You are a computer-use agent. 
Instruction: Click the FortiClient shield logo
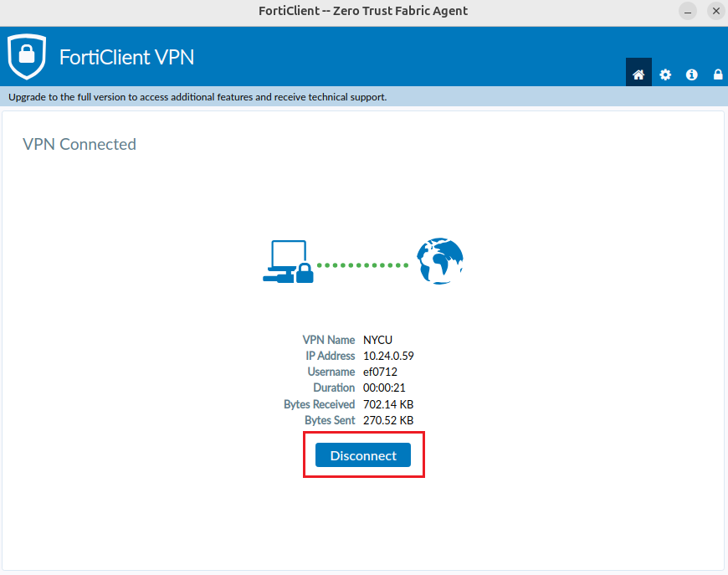[26, 56]
